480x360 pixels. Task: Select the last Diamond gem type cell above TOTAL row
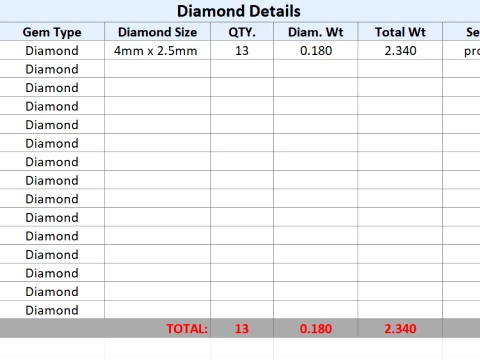(52, 310)
